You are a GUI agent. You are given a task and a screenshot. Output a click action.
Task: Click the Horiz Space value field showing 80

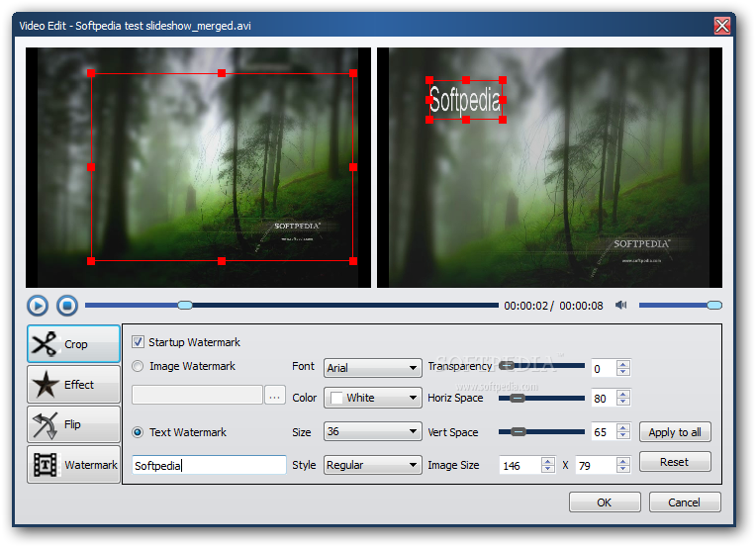[604, 398]
